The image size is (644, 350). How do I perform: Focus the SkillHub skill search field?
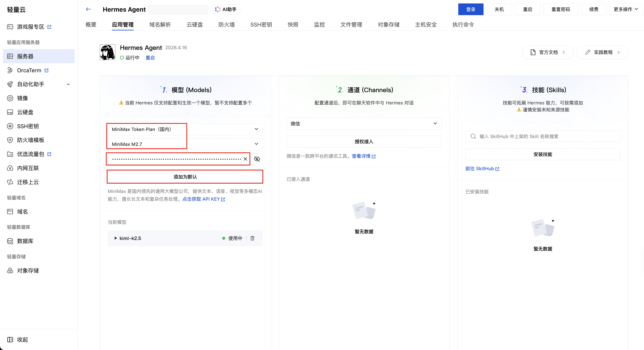[x=543, y=136]
